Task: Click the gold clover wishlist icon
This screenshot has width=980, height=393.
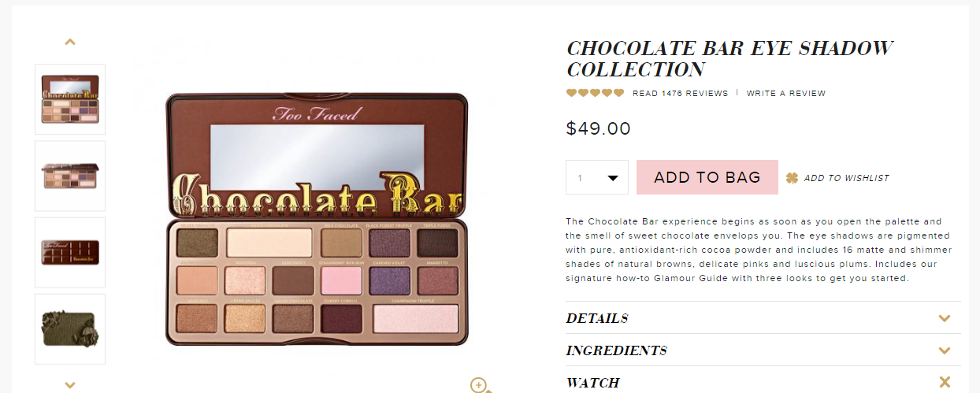Action: coord(793,178)
